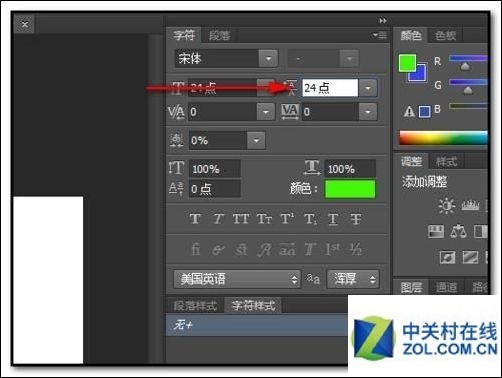The width and height of the screenshot is (502, 378).
Task: Click the standard ligatures fi icon
Action: pos(196,249)
